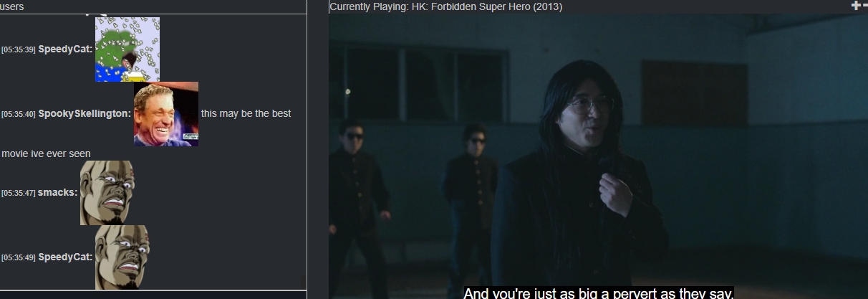Select SpeedyCat's name at 05:35:49
Screen dimensions: 868x299
coord(65,257)
